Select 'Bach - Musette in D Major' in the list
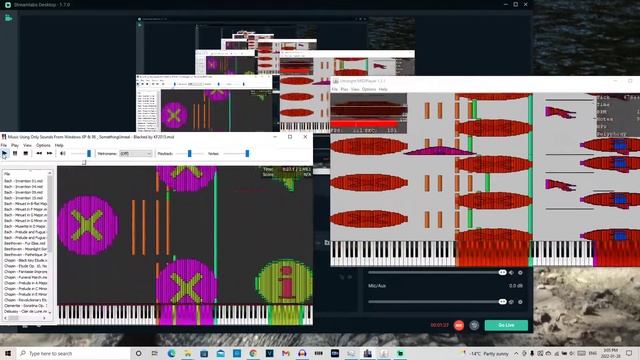 pos(25,226)
